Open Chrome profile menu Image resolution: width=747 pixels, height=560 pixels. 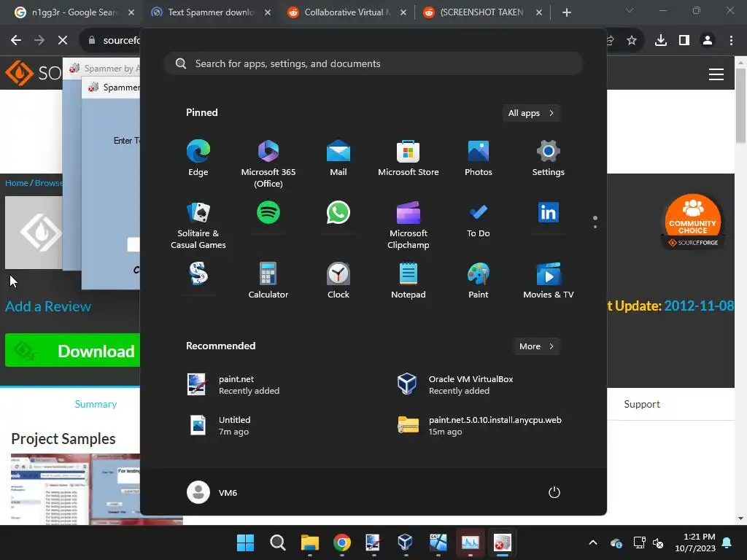pos(708,40)
